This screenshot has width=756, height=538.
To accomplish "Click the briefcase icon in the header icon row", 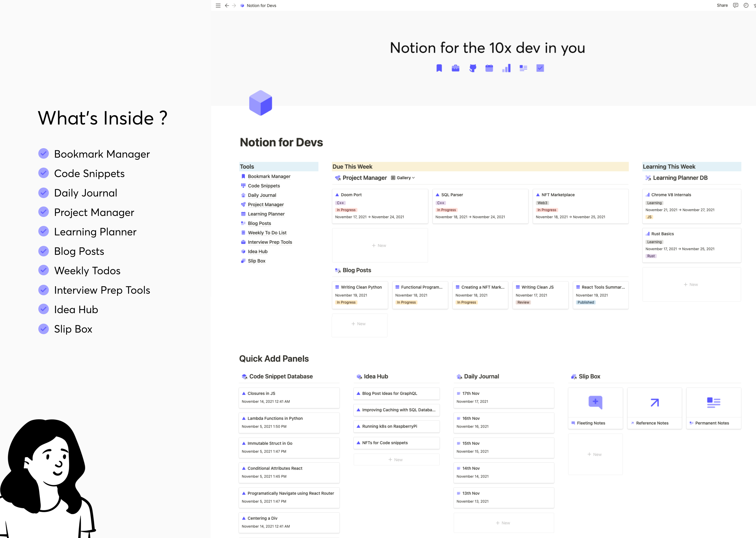I will point(455,68).
